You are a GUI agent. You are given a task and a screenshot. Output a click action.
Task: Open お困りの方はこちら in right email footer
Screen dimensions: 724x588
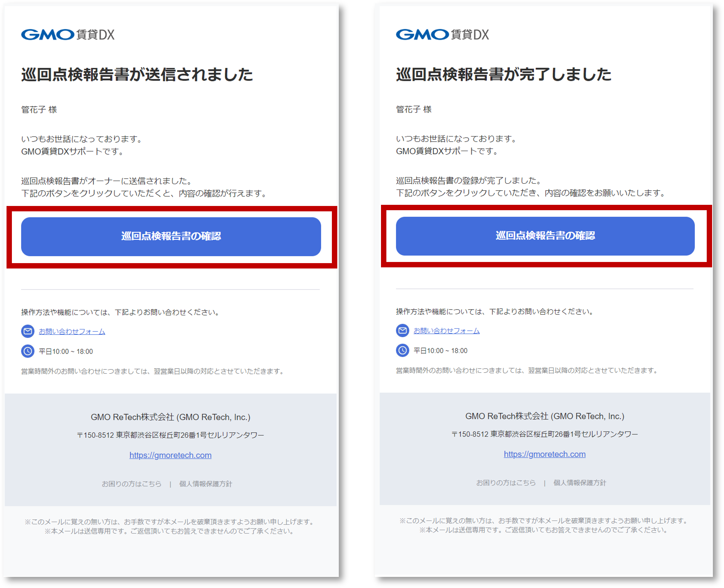click(x=506, y=483)
